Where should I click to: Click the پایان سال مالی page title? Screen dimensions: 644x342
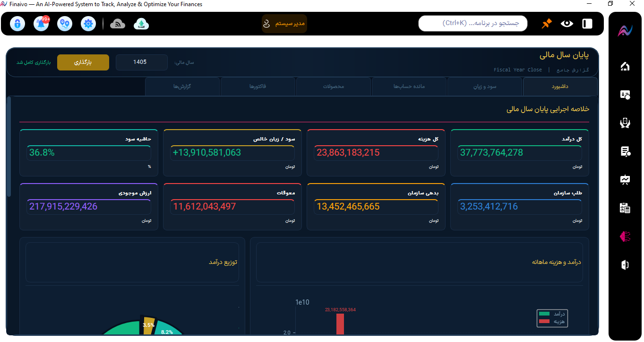point(564,55)
